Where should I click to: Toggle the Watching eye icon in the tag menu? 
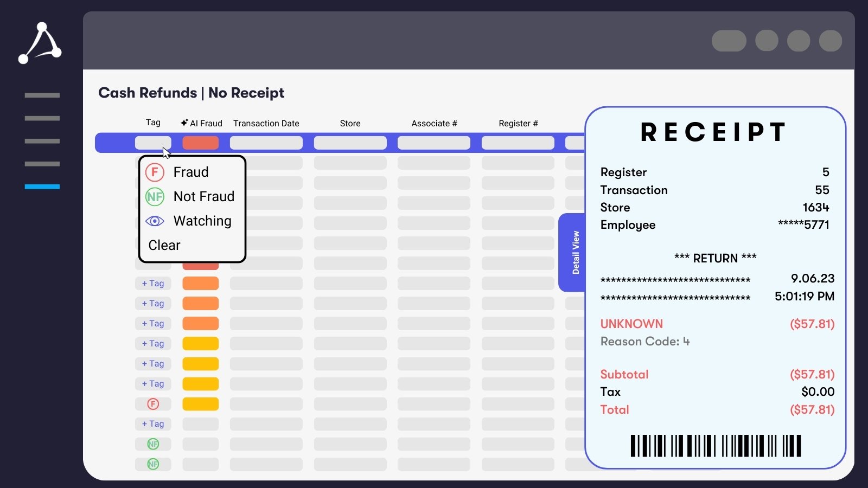tap(154, 221)
